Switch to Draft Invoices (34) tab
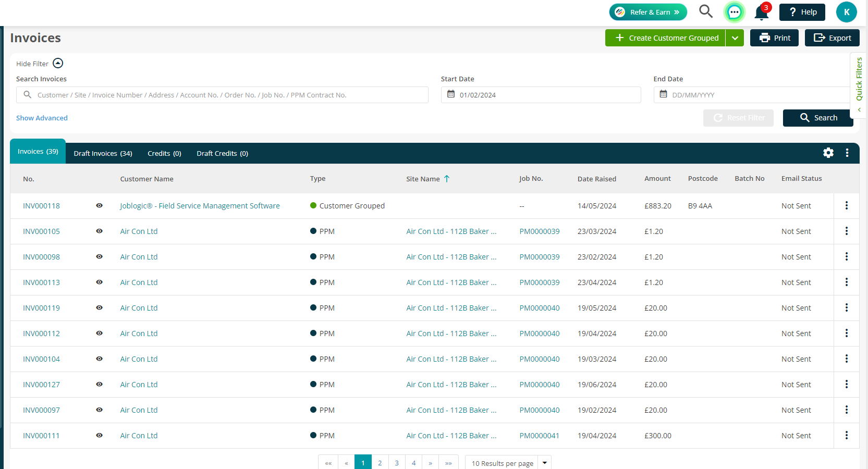 coord(103,153)
